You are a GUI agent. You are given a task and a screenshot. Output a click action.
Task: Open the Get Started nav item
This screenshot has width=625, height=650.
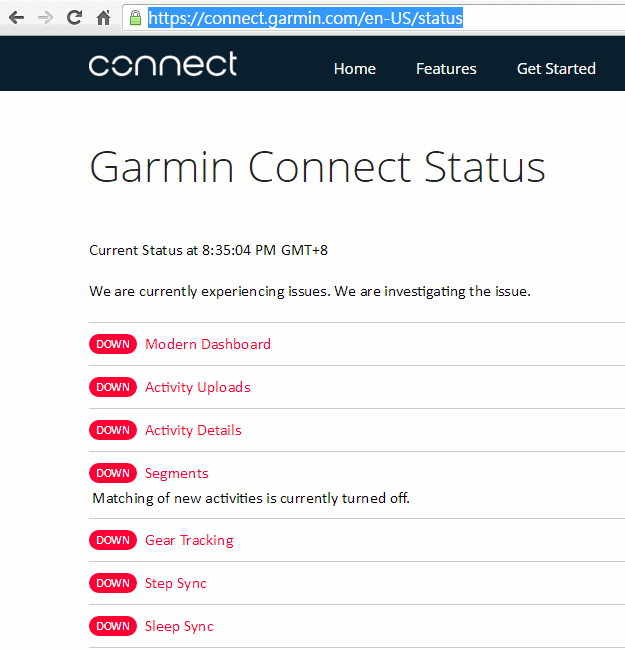point(556,69)
